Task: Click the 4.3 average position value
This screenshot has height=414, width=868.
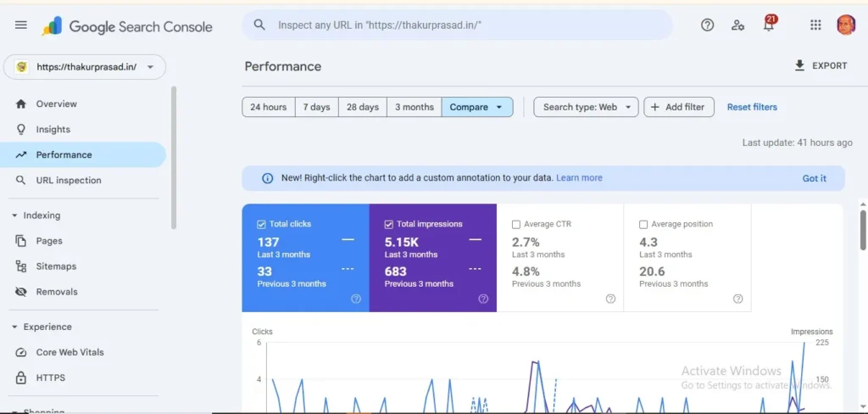Action: [x=648, y=242]
